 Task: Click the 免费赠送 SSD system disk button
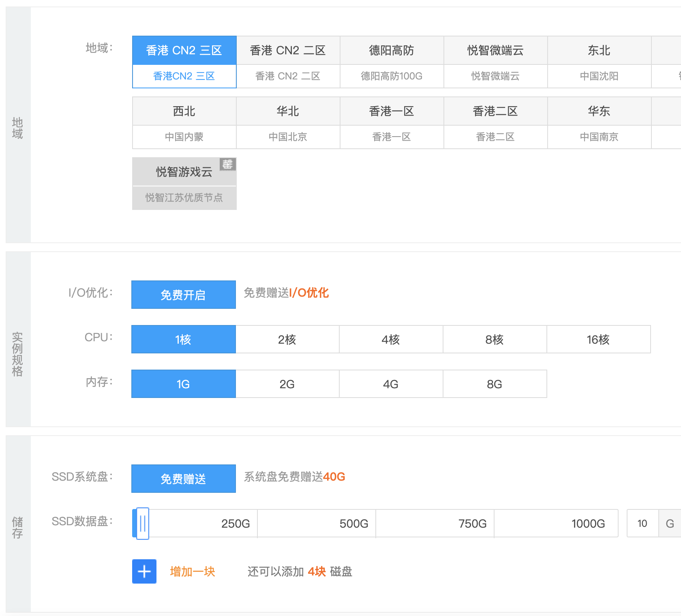click(183, 479)
